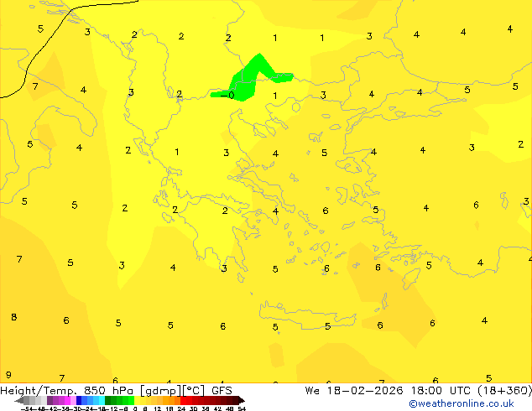Viewport: 532px width, 411px height.
Task: Click the GFS model label
Action: point(222,390)
